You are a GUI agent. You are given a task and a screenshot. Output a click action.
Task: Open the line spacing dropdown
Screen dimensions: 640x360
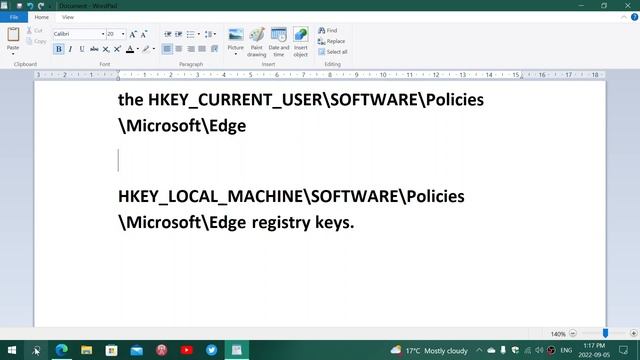210,34
